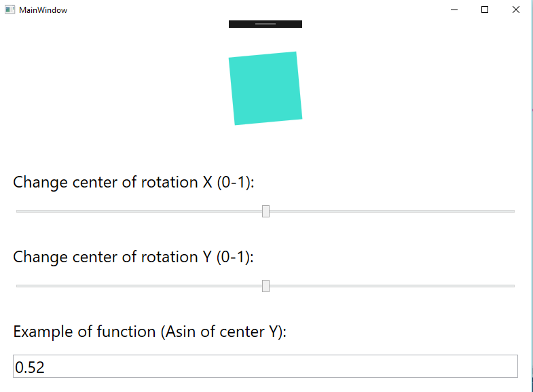Image resolution: width=533 pixels, height=392 pixels.
Task: Click the turquoise rotated square
Action: click(x=265, y=88)
